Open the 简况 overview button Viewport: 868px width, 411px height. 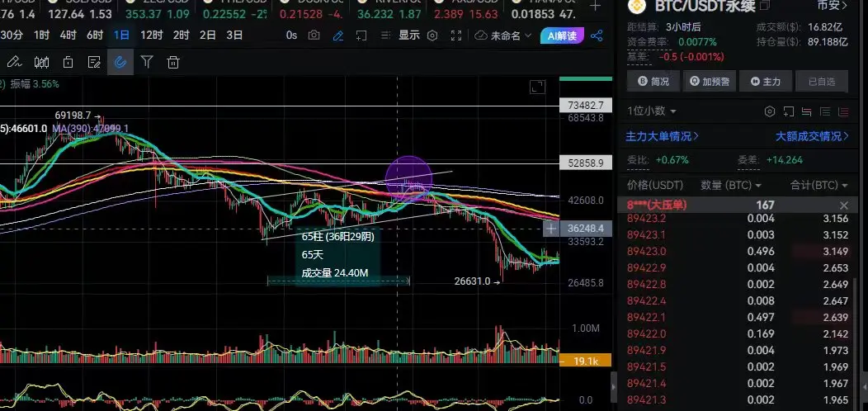653,82
